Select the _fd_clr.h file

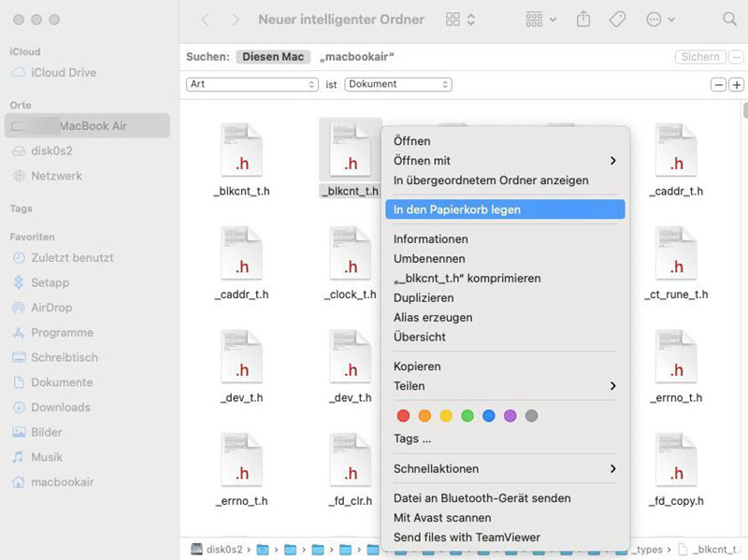pyautogui.click(x=350, y=470)
